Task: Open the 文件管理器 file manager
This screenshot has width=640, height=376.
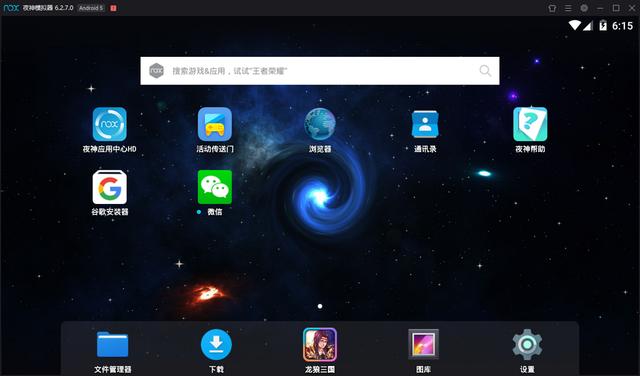Action: (112, 345)
